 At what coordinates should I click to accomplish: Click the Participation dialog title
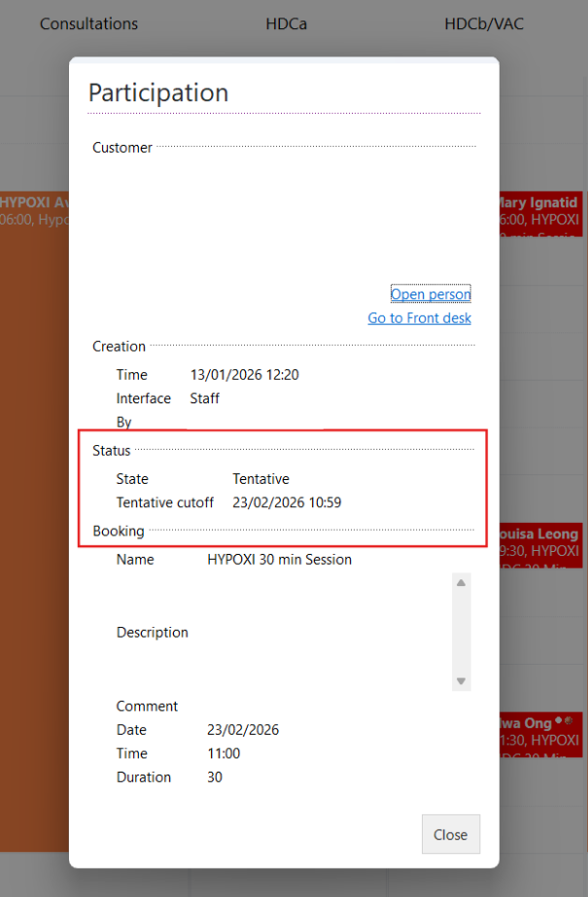[x=158, y=92]
